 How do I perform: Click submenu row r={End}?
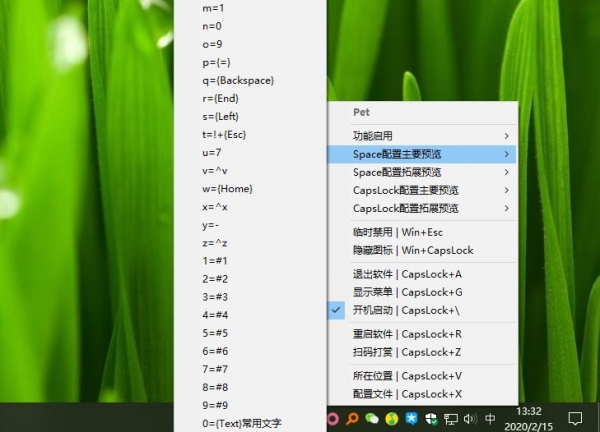click(250, 98)
